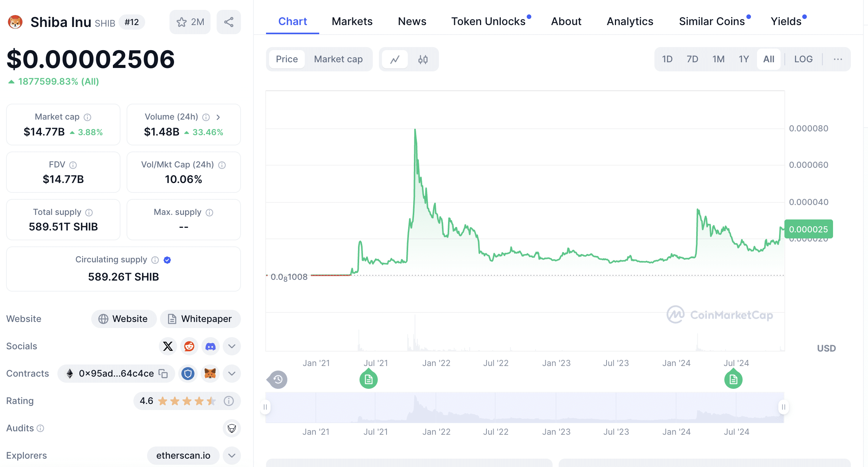Image resolution: width=868 pixels, height=467 pixels.
Task: Grab left range slider handle
Action: [x=265, y=407]
